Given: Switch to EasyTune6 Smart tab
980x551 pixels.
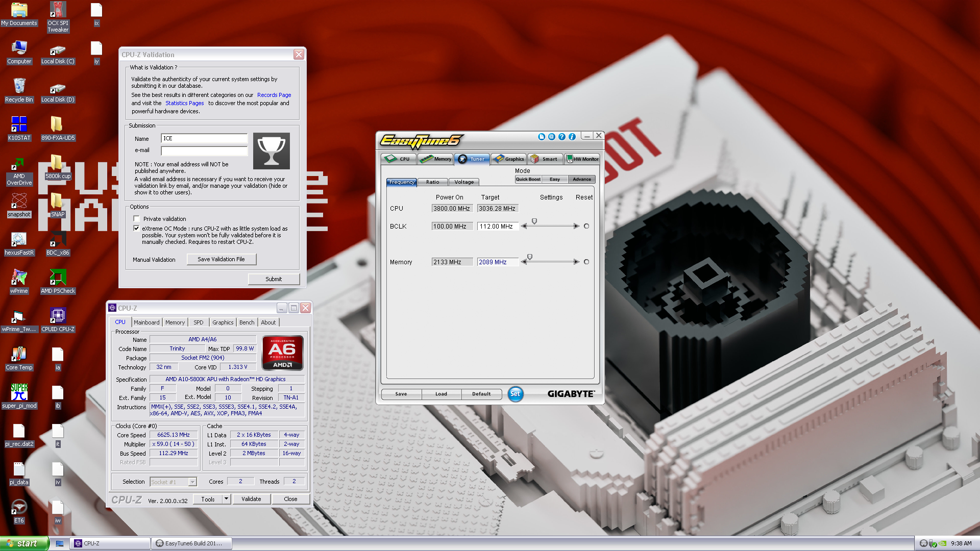Looking at the screenshot, I should 545,159.
